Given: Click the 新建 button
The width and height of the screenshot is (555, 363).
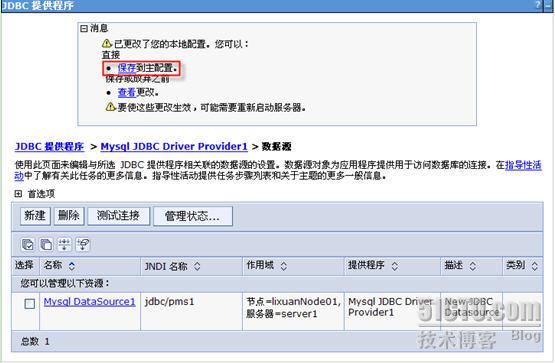Looking at the screenshot, I should (35, 216).
